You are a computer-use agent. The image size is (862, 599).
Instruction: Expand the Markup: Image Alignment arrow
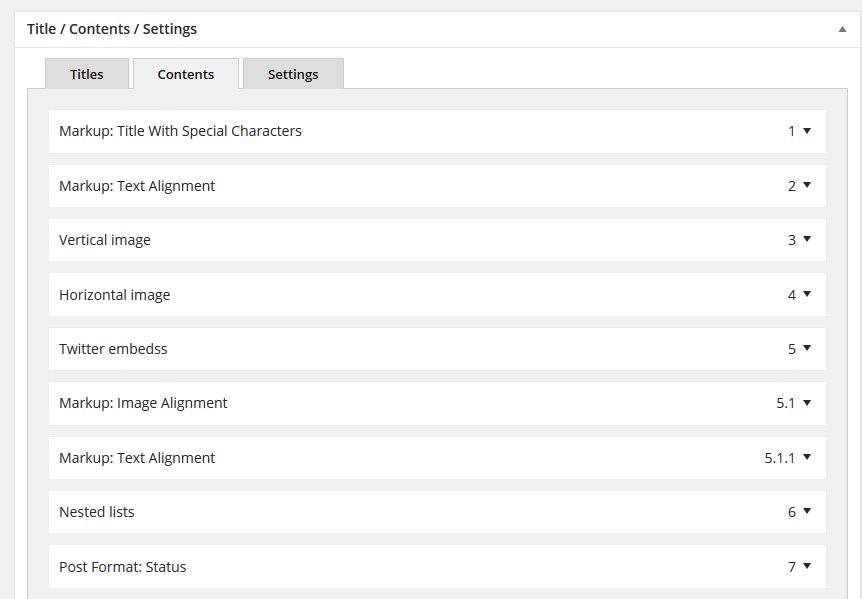806,403
